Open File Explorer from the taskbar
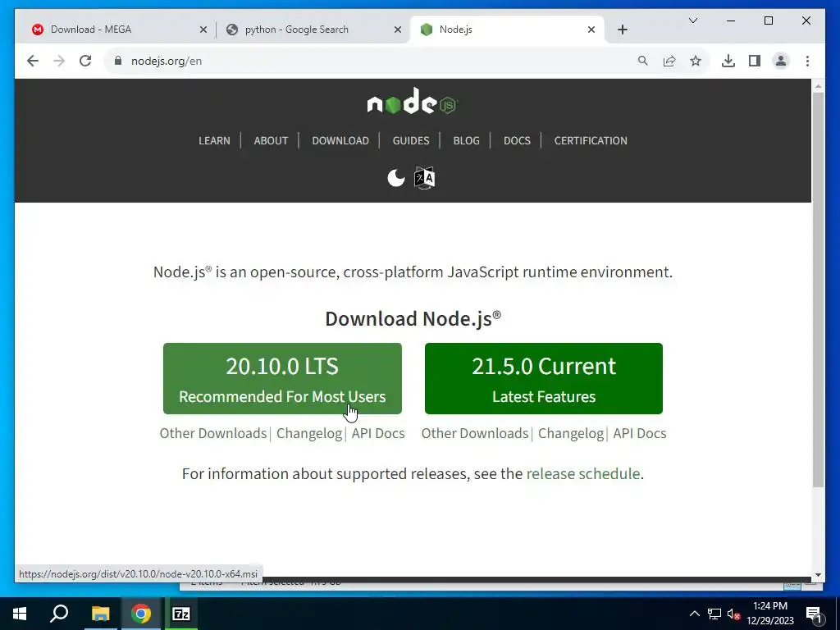Image resolution: width=840 pixels, height=630 pixels. [100, 614]
